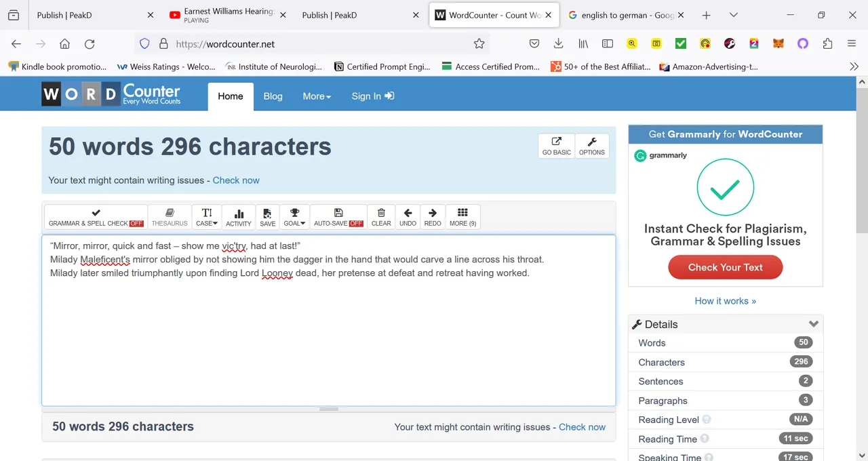Viewport: 868px width, 461px height.
Task: Click the Check Your Text button
Action: (726, 267)
